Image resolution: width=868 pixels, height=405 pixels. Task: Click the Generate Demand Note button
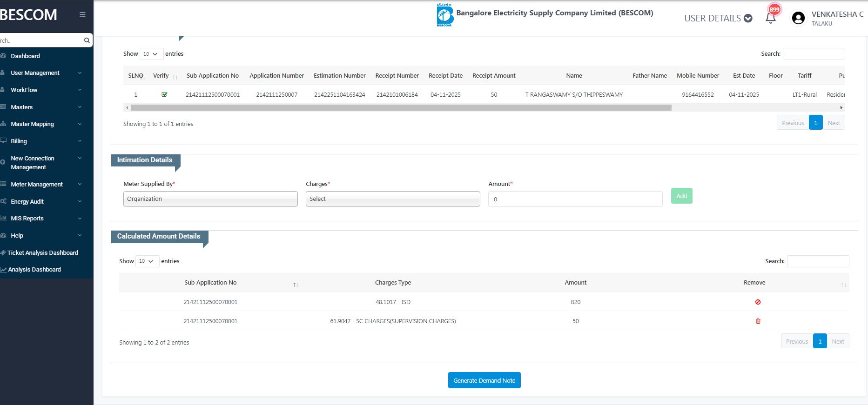484,380
